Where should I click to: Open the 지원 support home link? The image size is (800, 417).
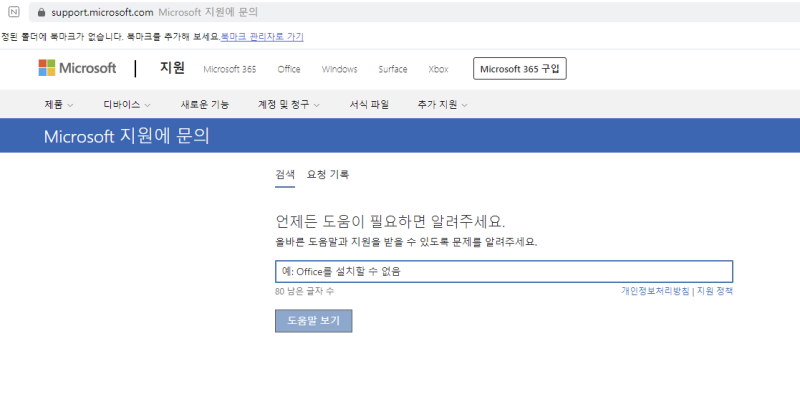pyautogui.click(x=172, y=68)
